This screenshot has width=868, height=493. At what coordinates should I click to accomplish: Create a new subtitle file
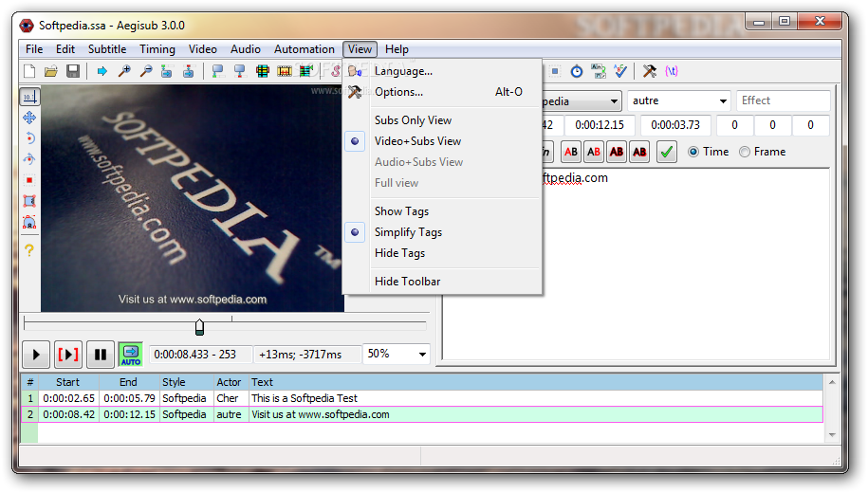29,71
